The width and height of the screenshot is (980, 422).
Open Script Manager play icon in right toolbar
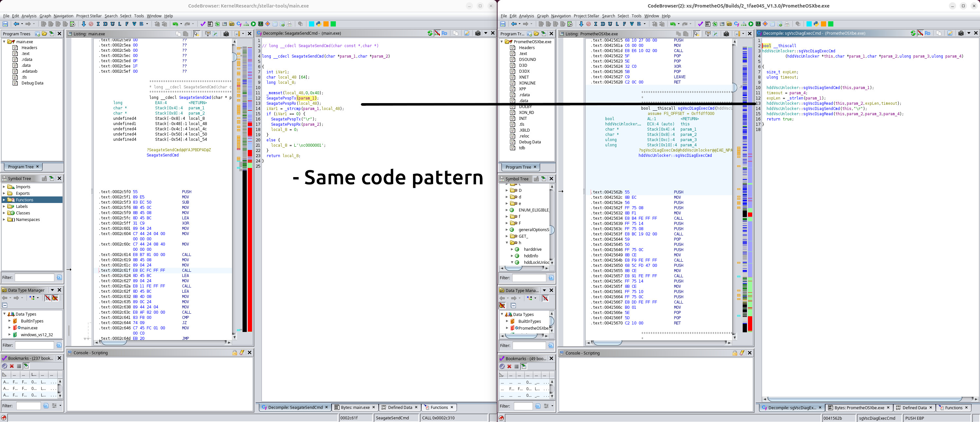tap(751, 24)
